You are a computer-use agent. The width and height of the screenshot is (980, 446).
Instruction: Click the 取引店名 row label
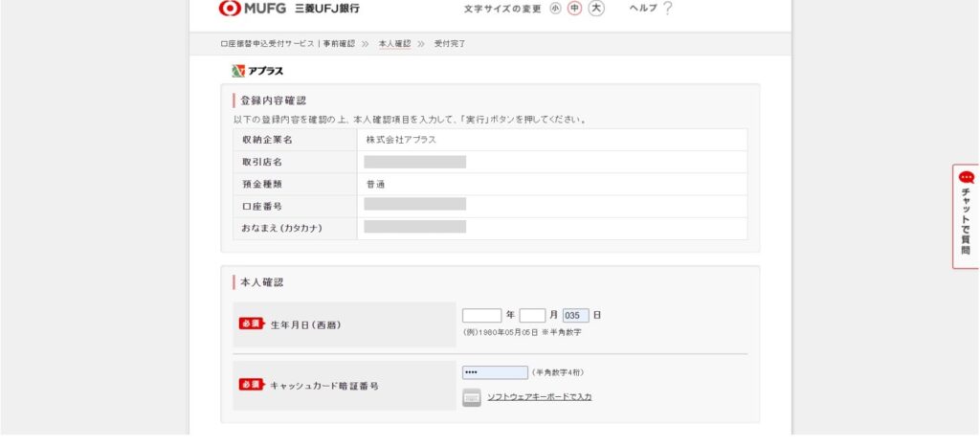pyautogui.click(x=262, y=163)
